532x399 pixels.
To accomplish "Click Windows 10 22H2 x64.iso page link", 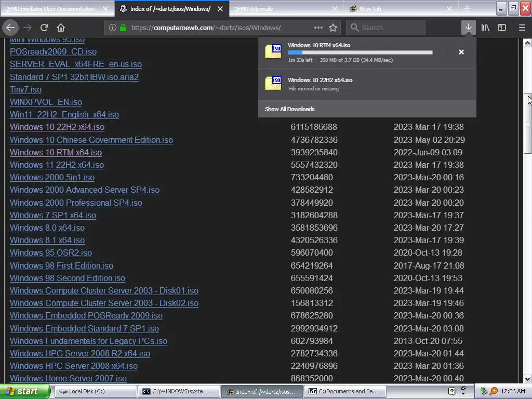I will 57,127.
